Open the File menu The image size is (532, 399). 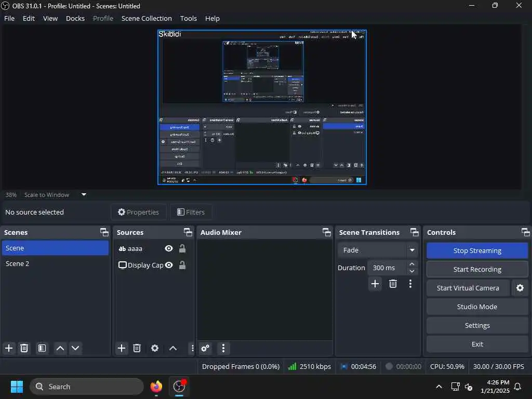[x=9, y=18]
